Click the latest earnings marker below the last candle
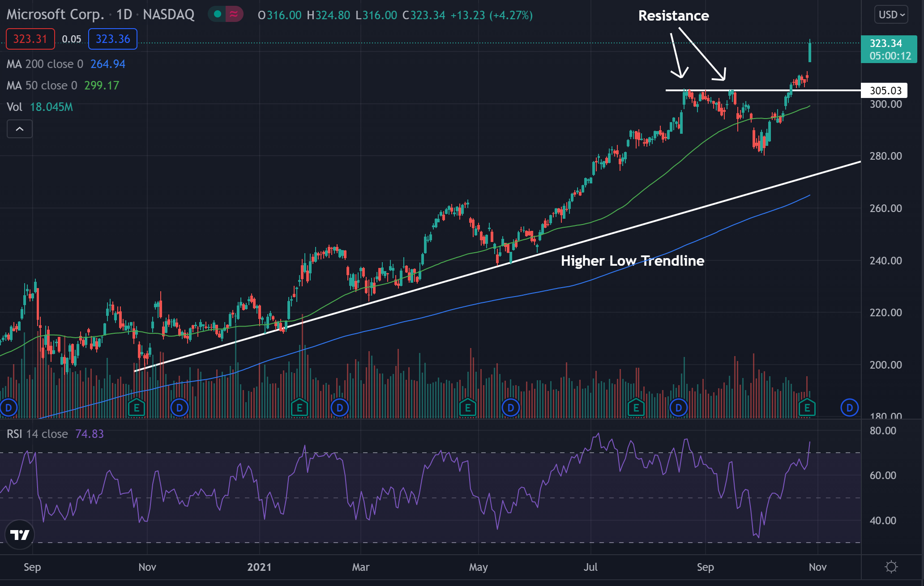Viewport: 924px width, 586px height. [x=807, y=408]
